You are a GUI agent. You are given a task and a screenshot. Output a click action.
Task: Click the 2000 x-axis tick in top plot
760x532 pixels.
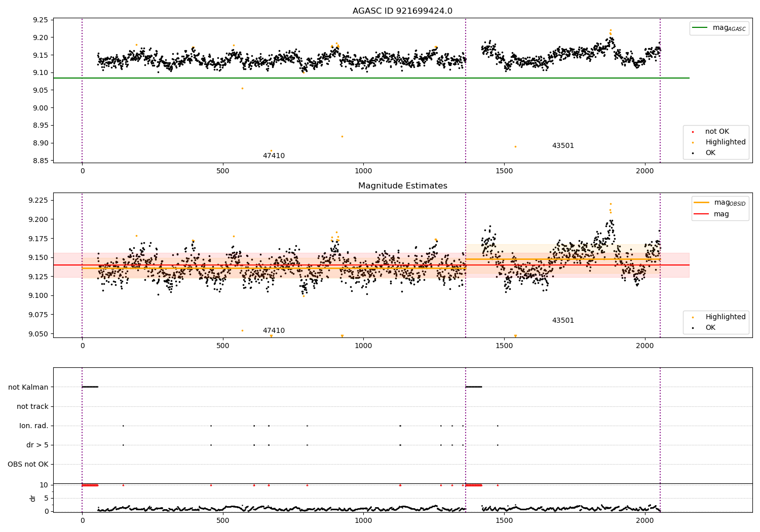[x=645, y=171]
